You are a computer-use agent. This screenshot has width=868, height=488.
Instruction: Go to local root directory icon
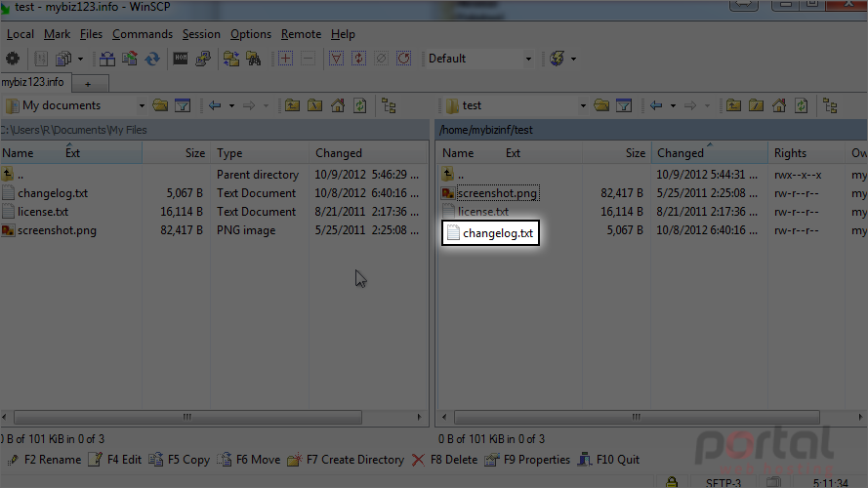(x=315, y=105)
